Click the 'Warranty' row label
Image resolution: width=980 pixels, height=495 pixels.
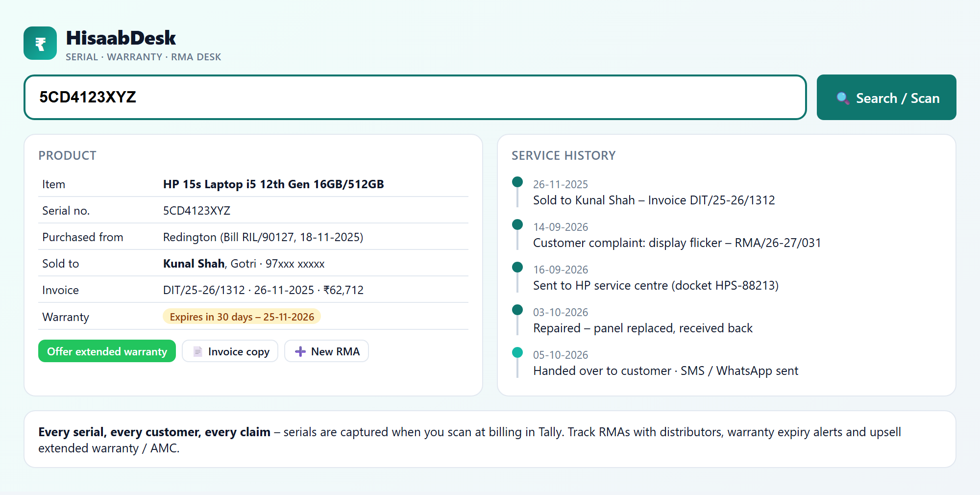[x=66, y=317]
